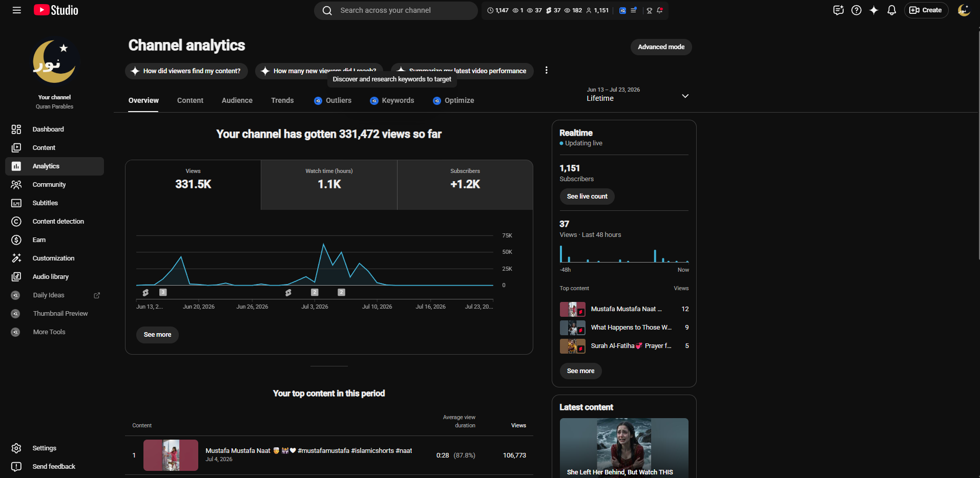Open the Optimize tab
This screenshot has width=980, height=478.
point(453,100)
